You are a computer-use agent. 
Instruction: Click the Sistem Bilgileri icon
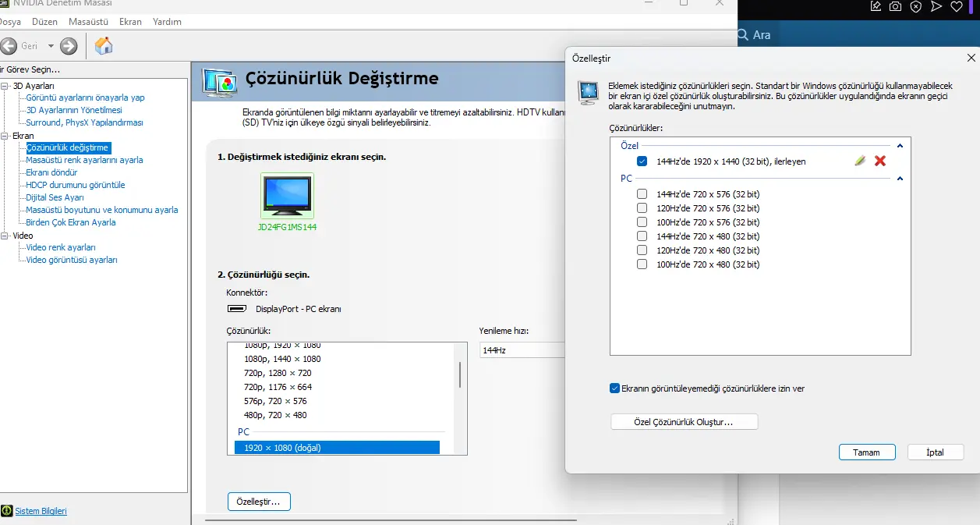(x=7, y=511)
